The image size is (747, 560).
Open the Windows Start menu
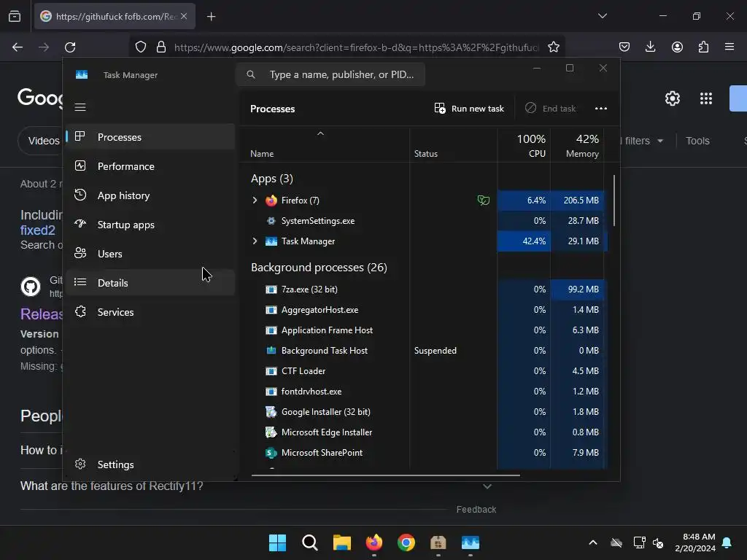(x=277, y=542)
